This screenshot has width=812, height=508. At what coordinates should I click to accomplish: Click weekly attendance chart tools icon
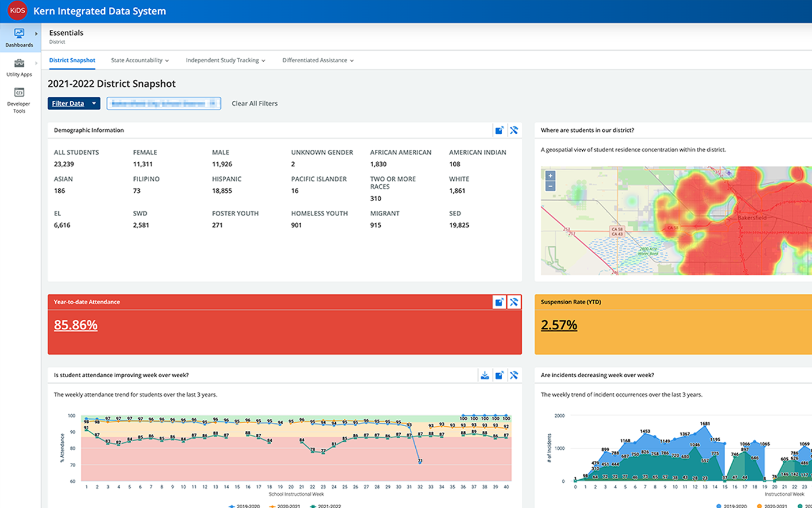[514, 375]
